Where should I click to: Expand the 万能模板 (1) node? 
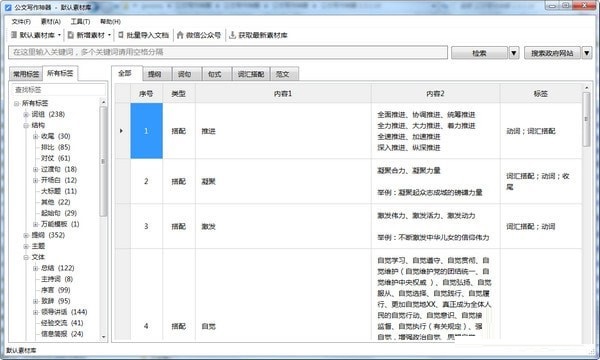coord(36,224)
